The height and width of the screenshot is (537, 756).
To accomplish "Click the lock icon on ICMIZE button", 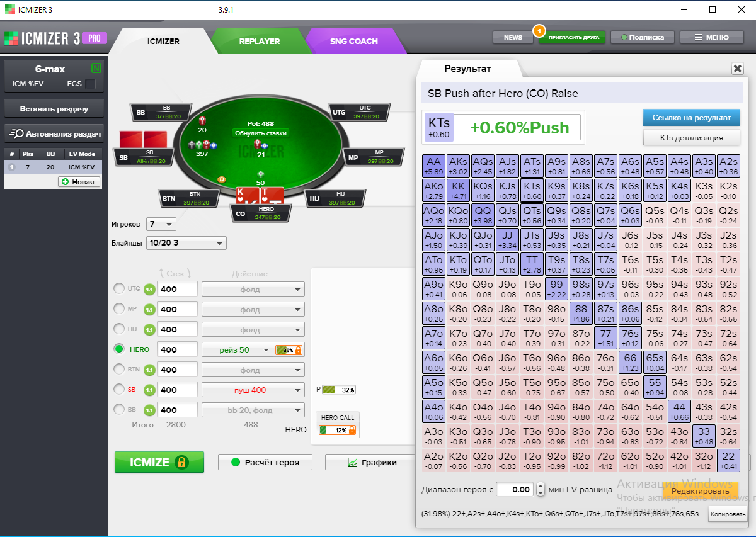I will tap(181, 463).
